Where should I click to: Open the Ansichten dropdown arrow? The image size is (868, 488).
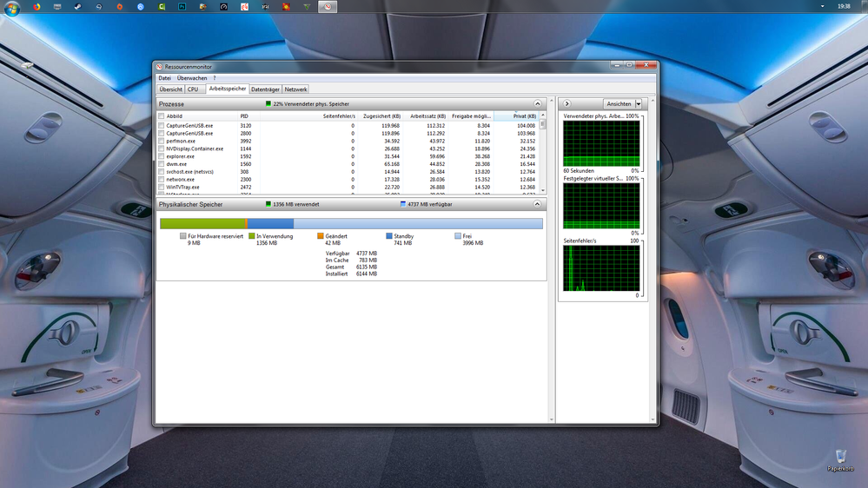pyautogui.click(x=639, y=104)
